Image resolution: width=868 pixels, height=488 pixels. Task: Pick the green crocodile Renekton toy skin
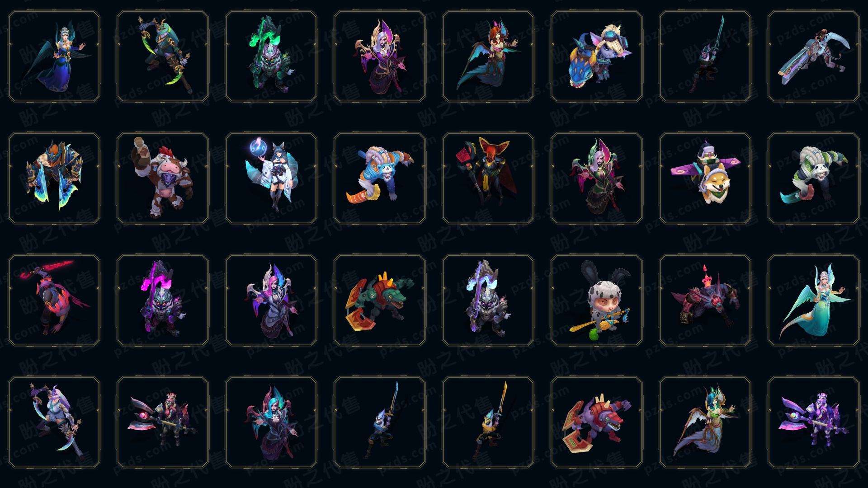point(380,300)
